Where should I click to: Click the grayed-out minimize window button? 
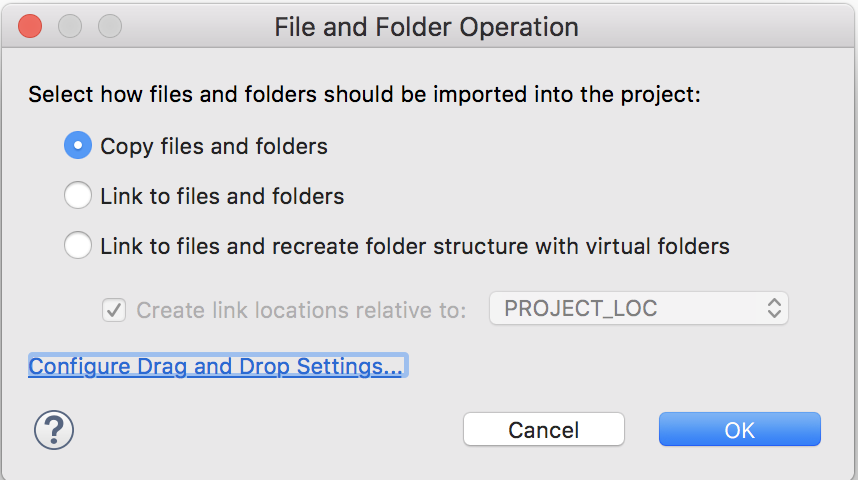(x=70, y=27)
